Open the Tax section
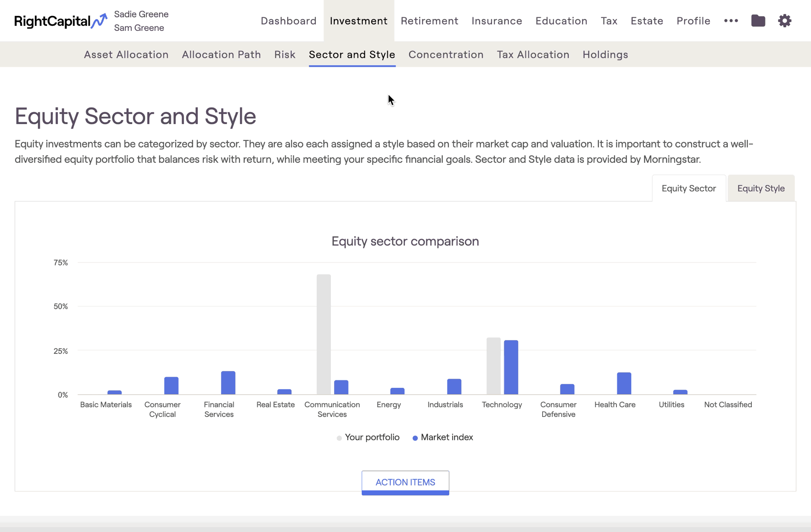Viewport: 811px width, 532px height. [x=609, y=21]
